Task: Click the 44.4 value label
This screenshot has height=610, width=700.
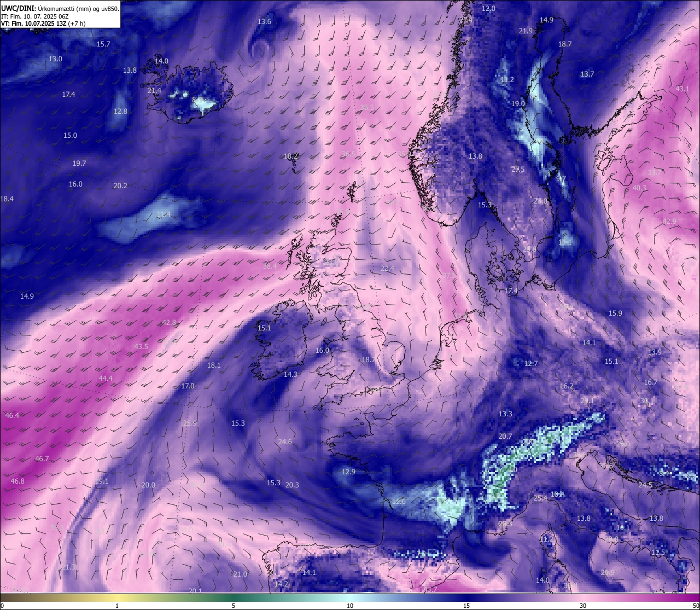Action: point(106,378)
